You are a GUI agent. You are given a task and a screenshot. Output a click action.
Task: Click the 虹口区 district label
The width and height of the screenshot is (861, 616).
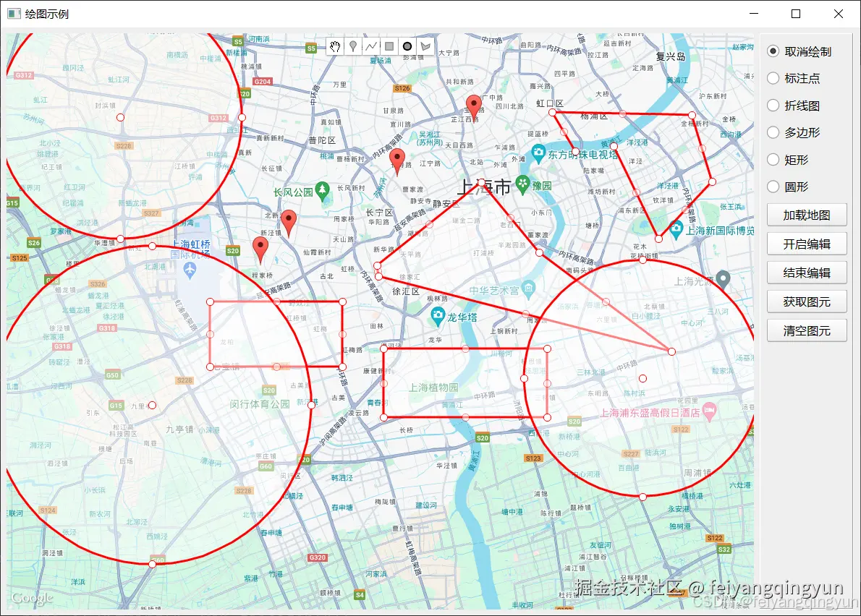click(x=550, y=103)
